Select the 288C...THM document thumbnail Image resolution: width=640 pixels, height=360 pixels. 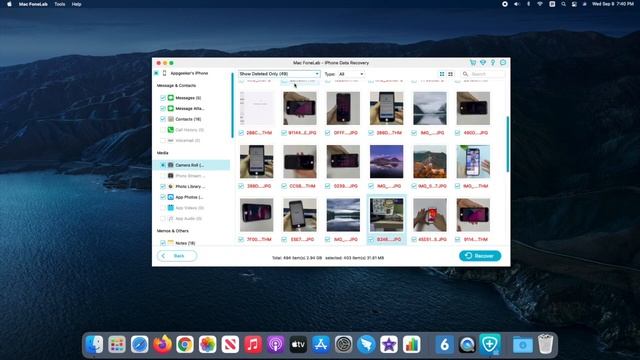(256, 108)
